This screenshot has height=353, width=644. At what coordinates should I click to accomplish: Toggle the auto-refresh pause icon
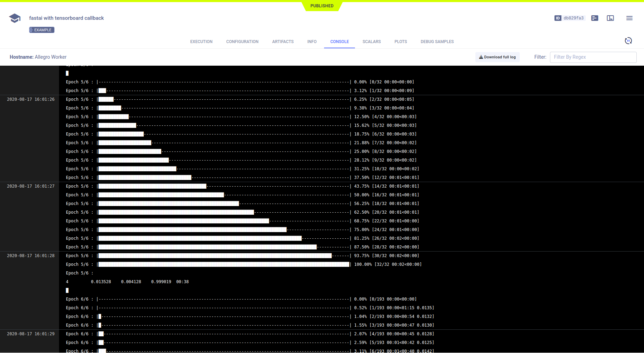coord(628,41)
